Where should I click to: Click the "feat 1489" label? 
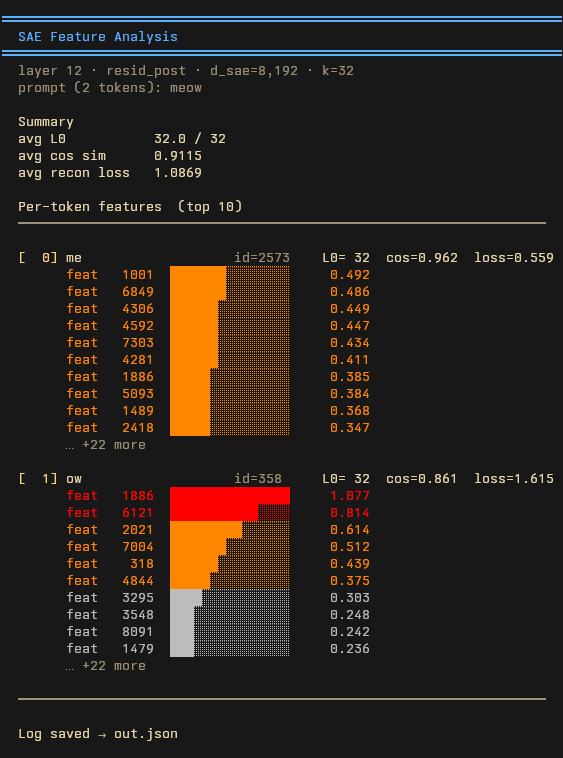pyautogui.click(x=110, y=411)
